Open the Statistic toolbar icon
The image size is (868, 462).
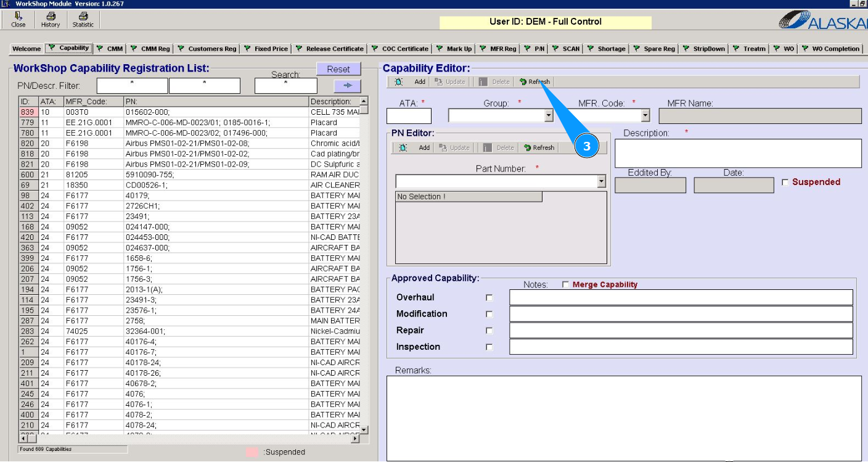tap(83, 20)
